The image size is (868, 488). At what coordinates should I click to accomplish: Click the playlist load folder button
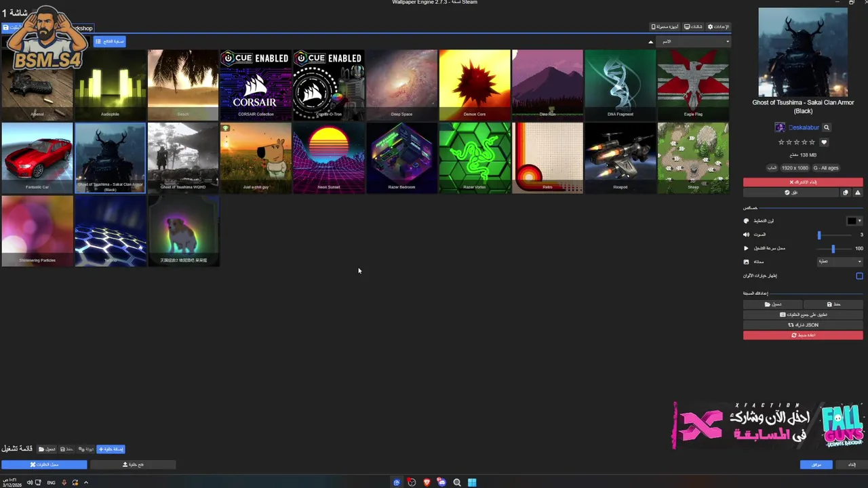(47, 449)
